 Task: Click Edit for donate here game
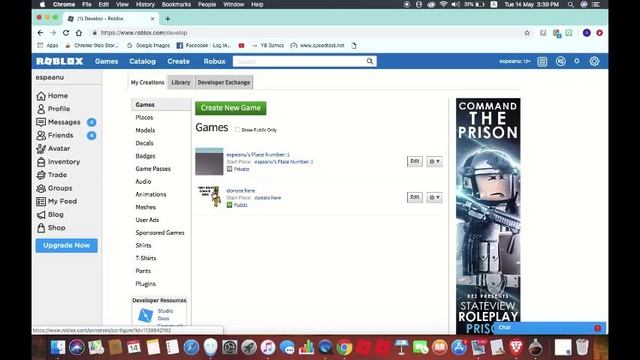pos(415,197)
